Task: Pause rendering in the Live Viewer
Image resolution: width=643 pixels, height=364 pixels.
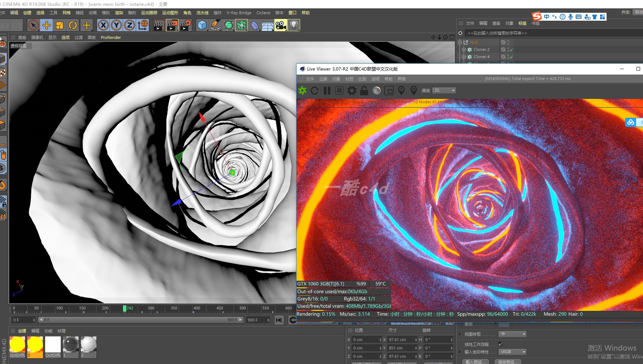Action: coord(327,91)
